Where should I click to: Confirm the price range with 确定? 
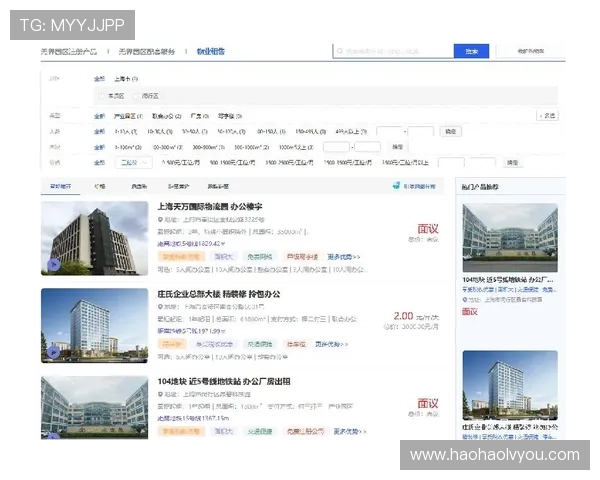click(513, 163)
